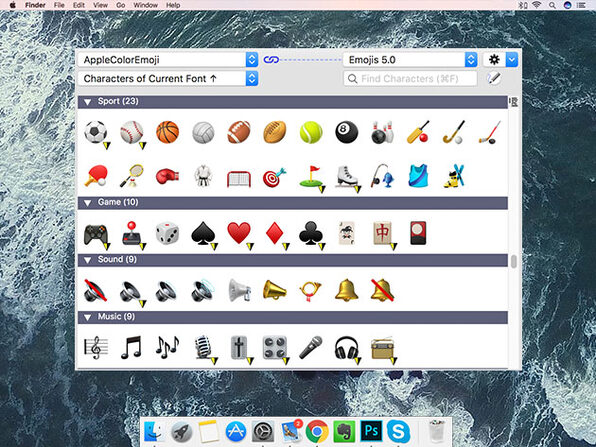This screenshot has width=596, height=447.
Task: Select the handheld microphone emoji
Action: click(x=311, y=347)
